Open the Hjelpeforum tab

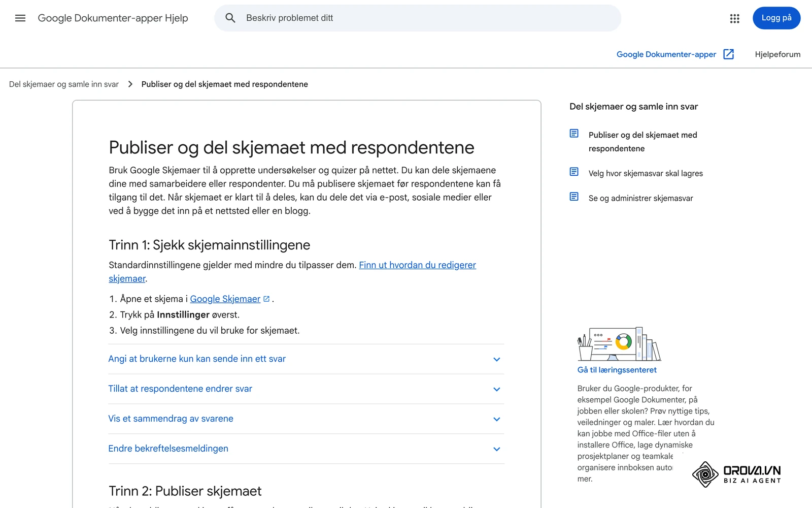[x=777, y=54]
